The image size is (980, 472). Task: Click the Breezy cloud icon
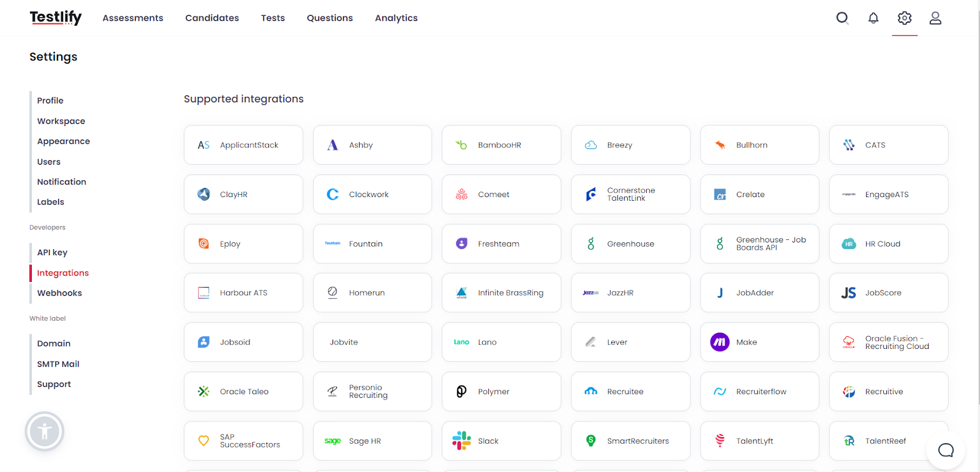pyautogui.click(x=591, y=145)
